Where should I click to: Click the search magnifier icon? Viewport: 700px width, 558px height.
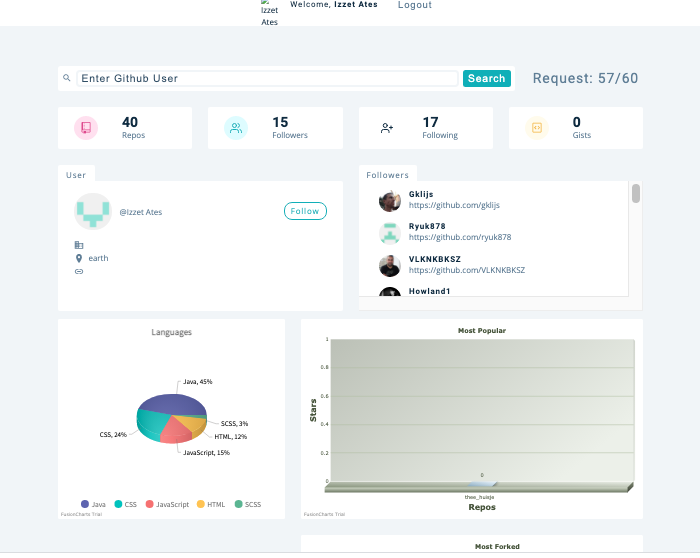(x=67, y=78)
